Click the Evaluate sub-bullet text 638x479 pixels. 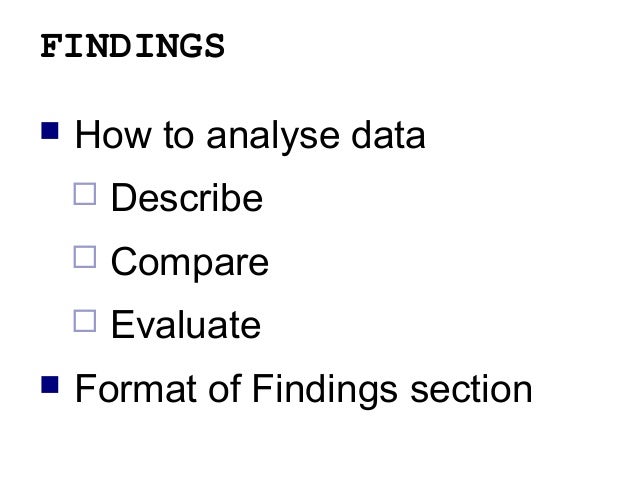185,325
